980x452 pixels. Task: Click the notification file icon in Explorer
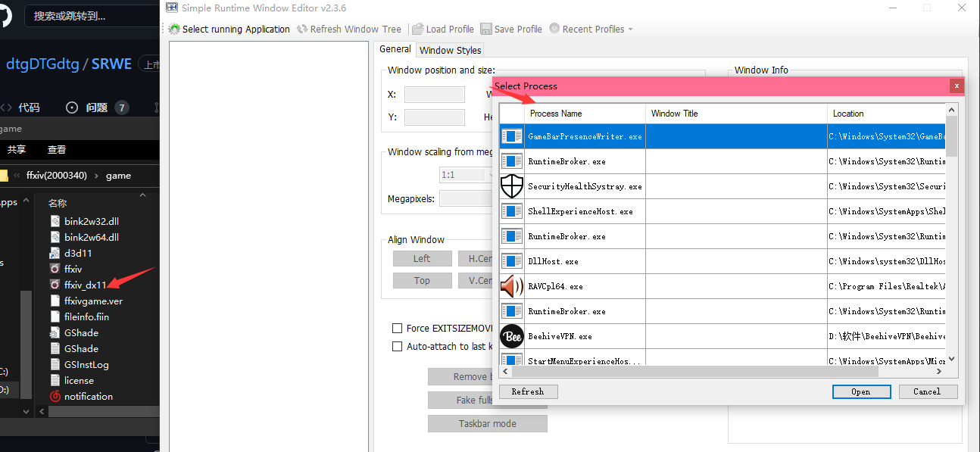point(55,396)
